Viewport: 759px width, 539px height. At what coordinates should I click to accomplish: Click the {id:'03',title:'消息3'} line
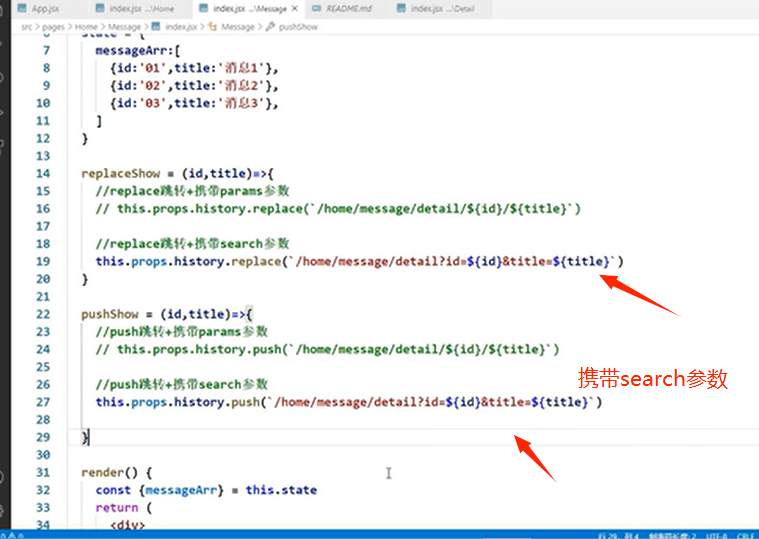pyautogui.click(x=194, y=103)
